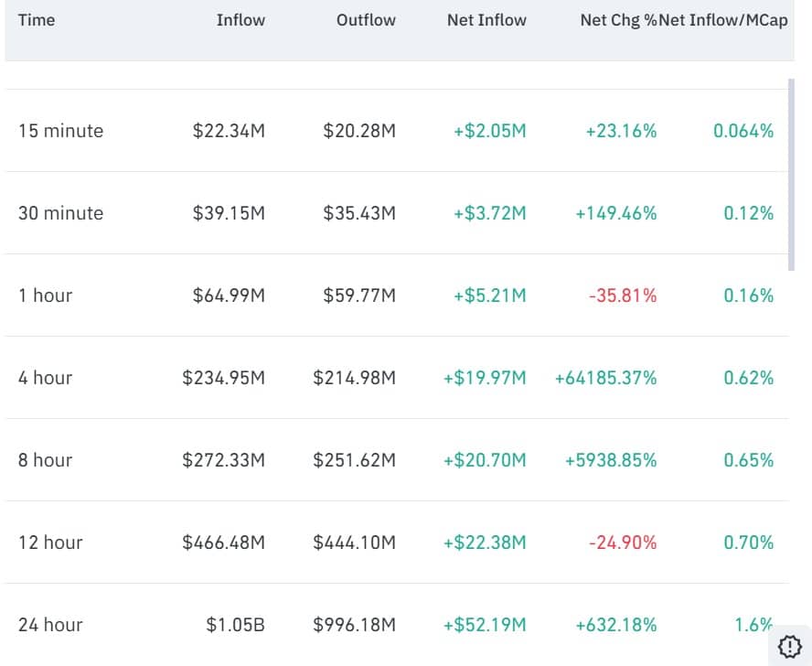Sort by the Net Inflow column header
Image resolution: width=812 pixels, height=666 pixels.
(486, 19)
